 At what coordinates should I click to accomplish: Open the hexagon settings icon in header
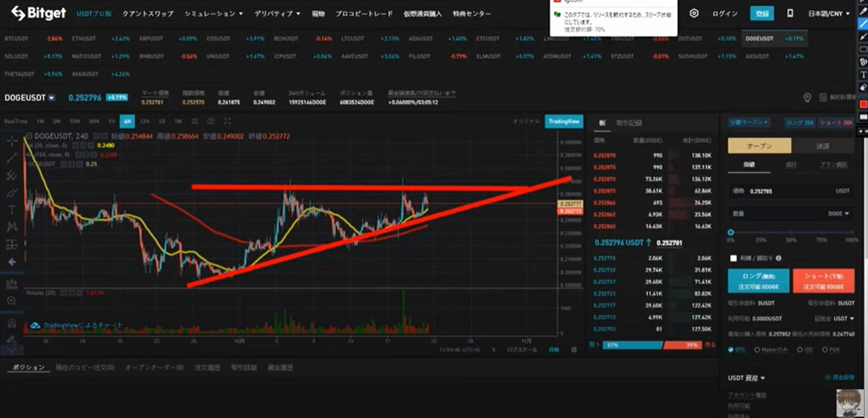tap(694, 13)
